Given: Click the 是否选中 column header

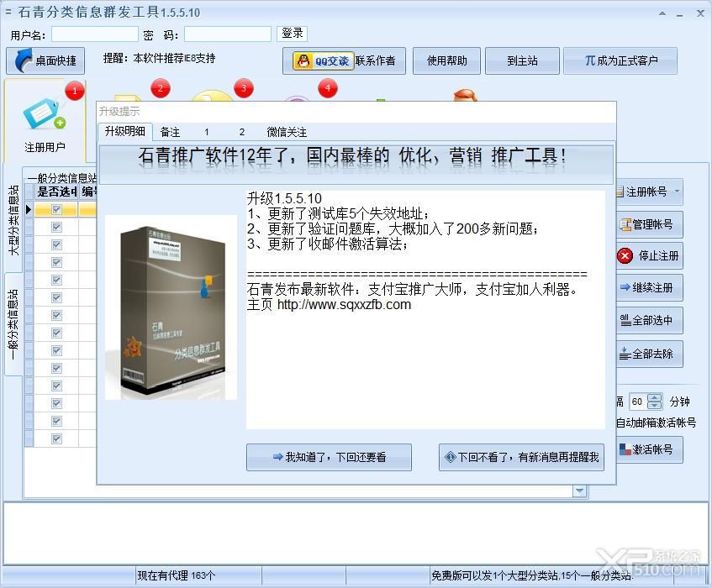Looking at the screenshot, I should (x=56, y=192).
